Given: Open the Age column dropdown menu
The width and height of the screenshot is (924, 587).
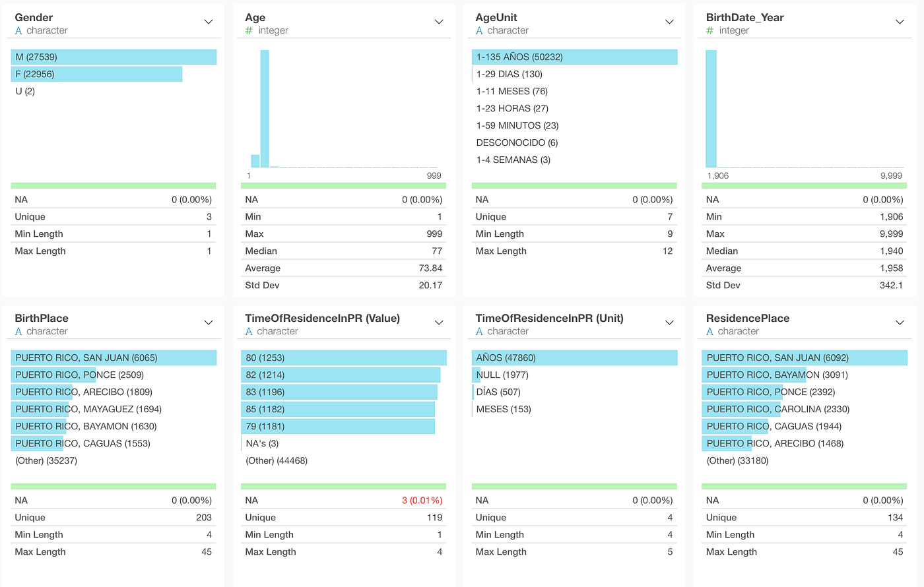Looking at the screenshot, I should 439,21.
